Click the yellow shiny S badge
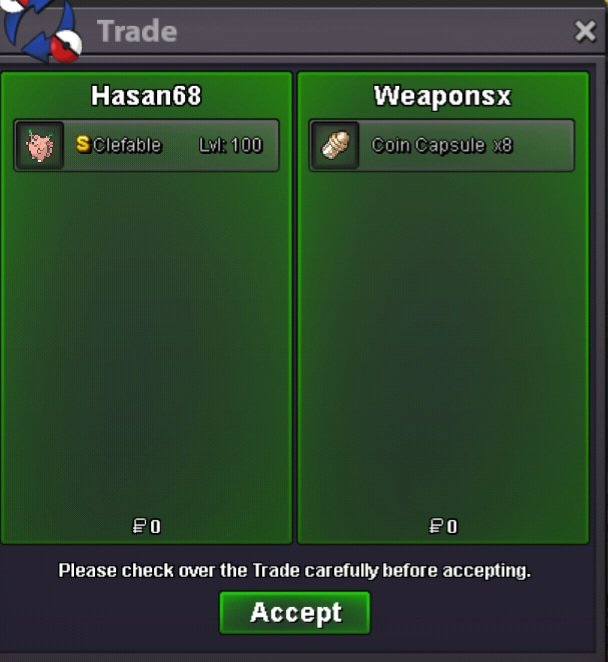 83,144
